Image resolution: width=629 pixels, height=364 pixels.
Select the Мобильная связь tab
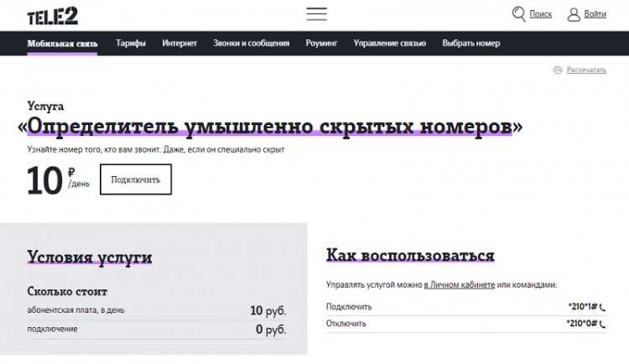tap(62, 44)
